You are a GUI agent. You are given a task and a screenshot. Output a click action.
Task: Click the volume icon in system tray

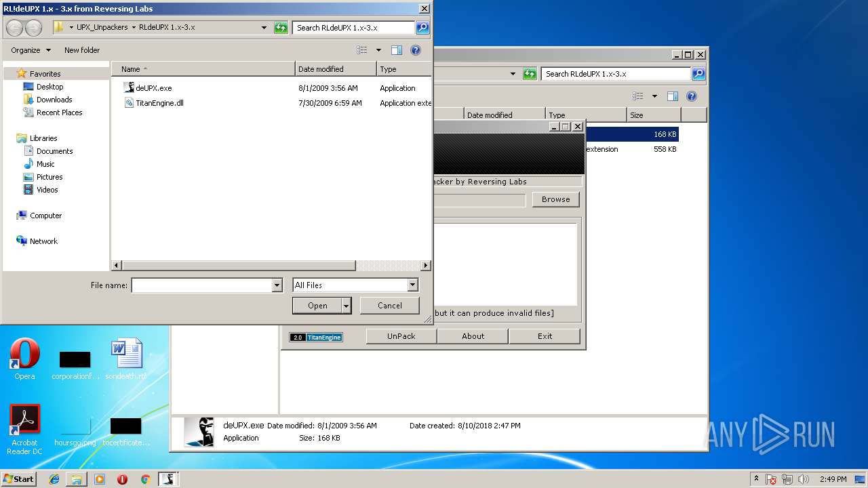point(804,479)
